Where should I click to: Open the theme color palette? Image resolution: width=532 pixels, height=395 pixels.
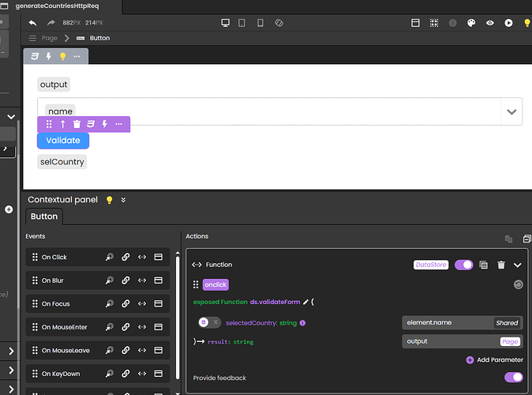click(472, 24)
